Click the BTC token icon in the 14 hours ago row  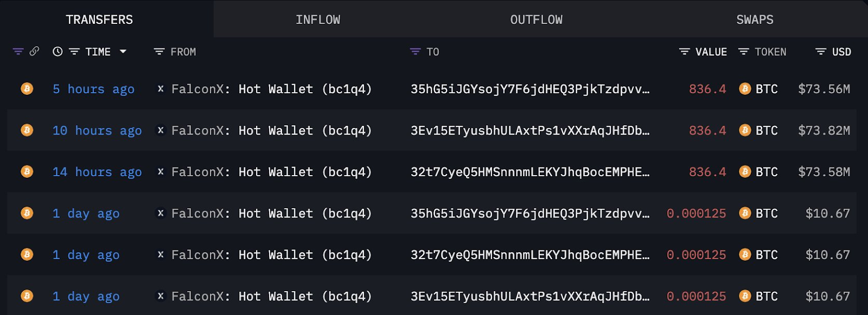coord(745,172)
